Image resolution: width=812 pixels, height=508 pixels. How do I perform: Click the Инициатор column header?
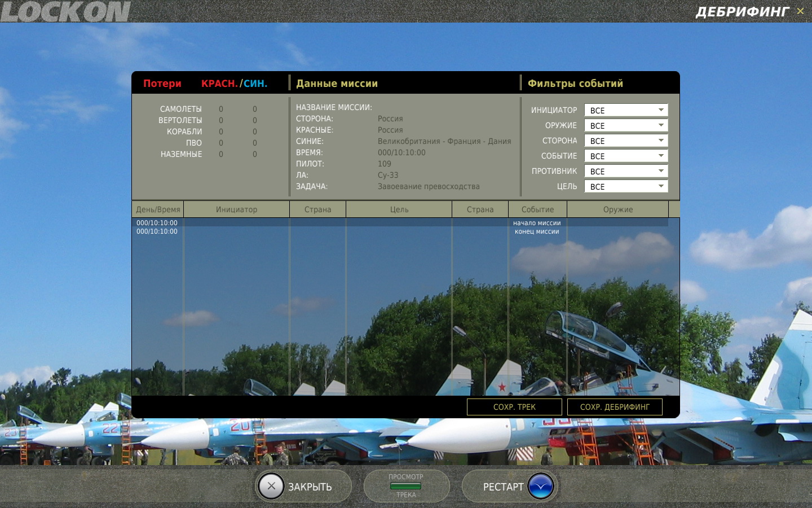[x=236, y=209]
